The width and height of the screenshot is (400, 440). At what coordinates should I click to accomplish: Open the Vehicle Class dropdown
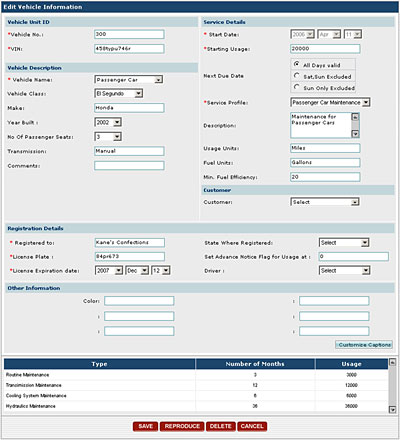pos(119,94)
